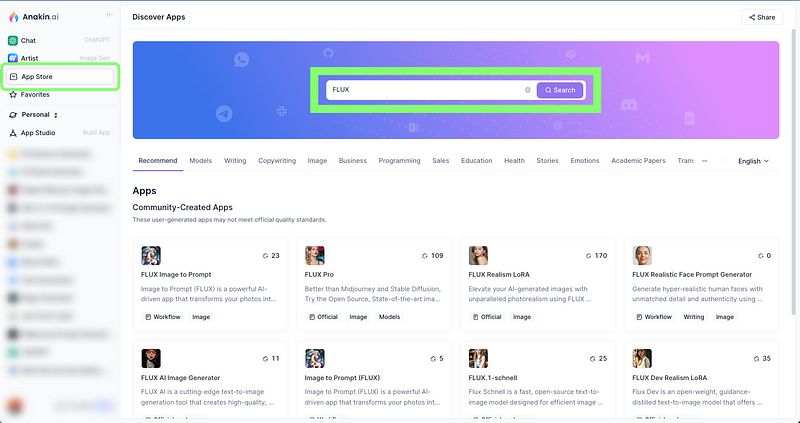The image size is (800, 423).
Task: Switch to the Emotions tab
Action: coord(585,161)
